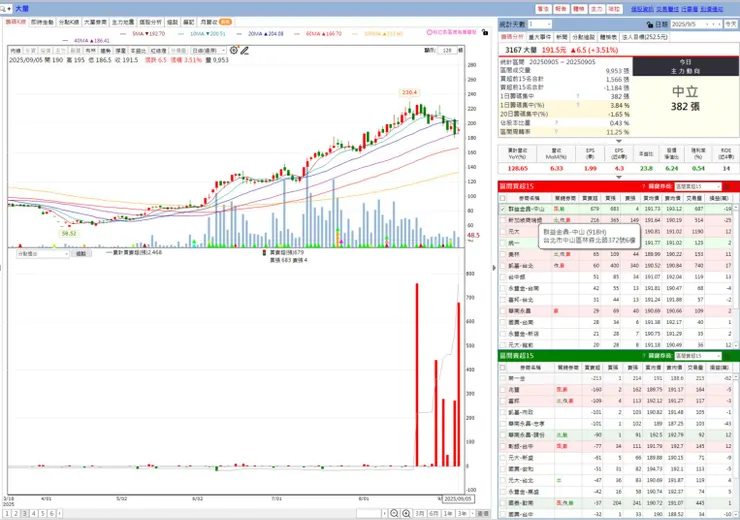The width and height of the screenshot is (740, 520).
Task: Click the down arrow under statistics summary
Action: click(619, 141)
